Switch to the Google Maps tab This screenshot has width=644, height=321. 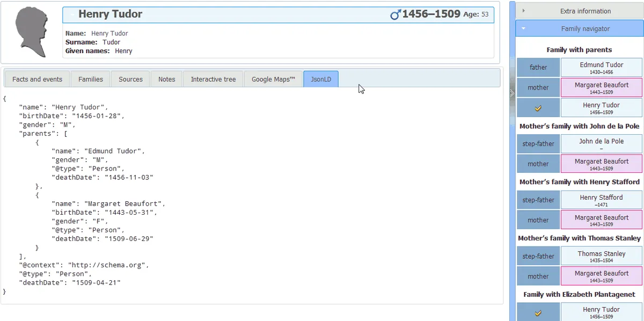tap(273, 79)
